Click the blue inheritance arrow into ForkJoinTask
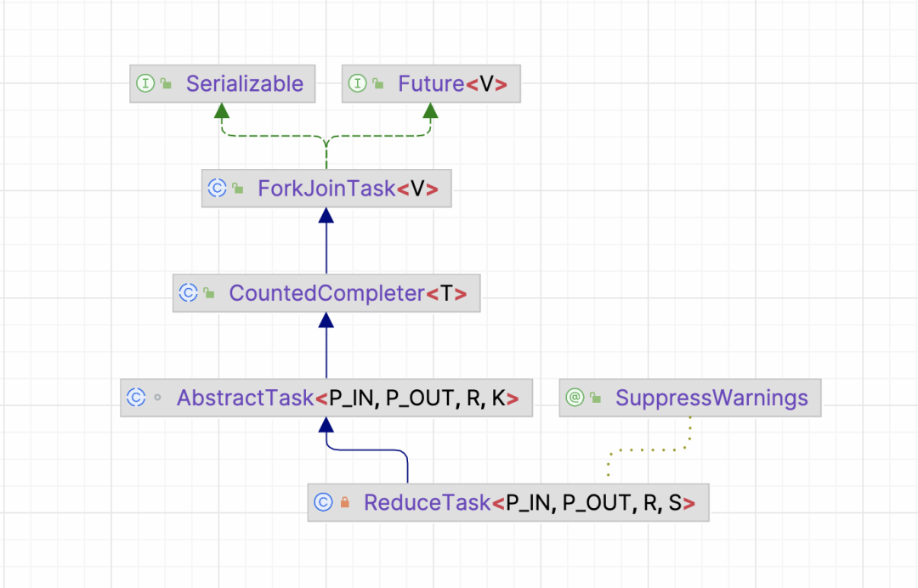 [326, 241]
